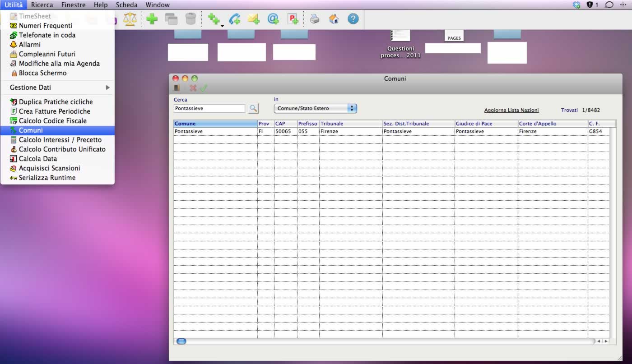
Task: Click the add email address @ icon
Action: 273,19
